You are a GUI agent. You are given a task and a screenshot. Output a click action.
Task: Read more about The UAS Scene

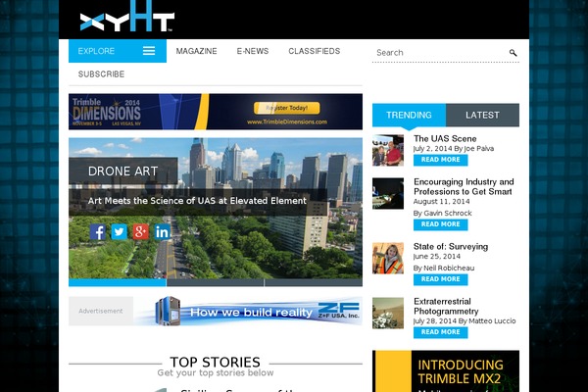(x=441, y=160)
